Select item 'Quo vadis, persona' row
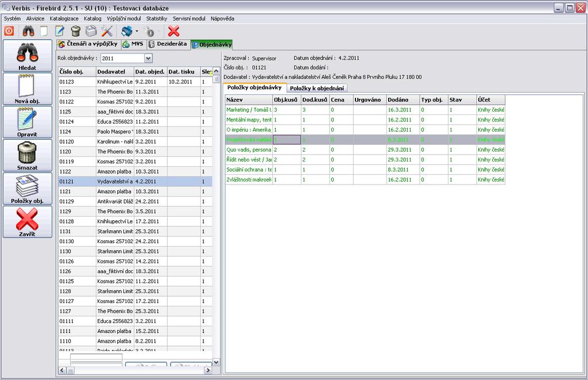 [x=365, y=150]
